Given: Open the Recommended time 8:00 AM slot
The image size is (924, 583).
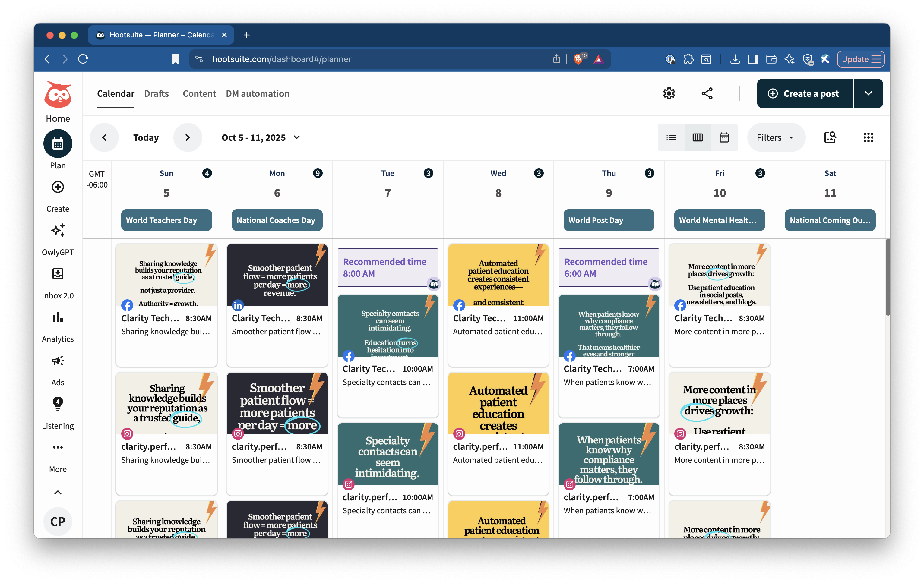Looking at the screenshot, I should coord(387,267).
